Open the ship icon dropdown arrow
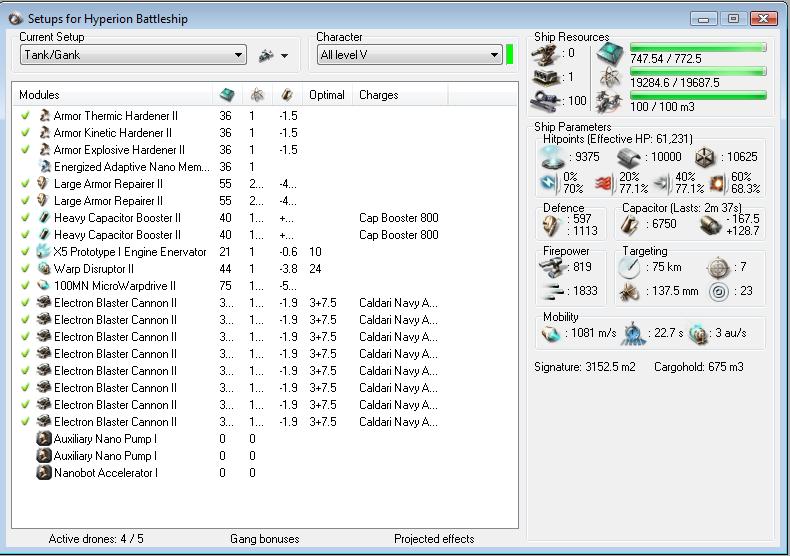 coord(285,55)
